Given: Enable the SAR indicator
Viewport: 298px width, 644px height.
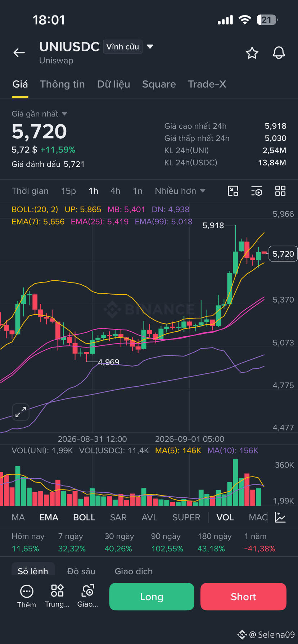Looking at the screenshot, I should tap(118, 517).
